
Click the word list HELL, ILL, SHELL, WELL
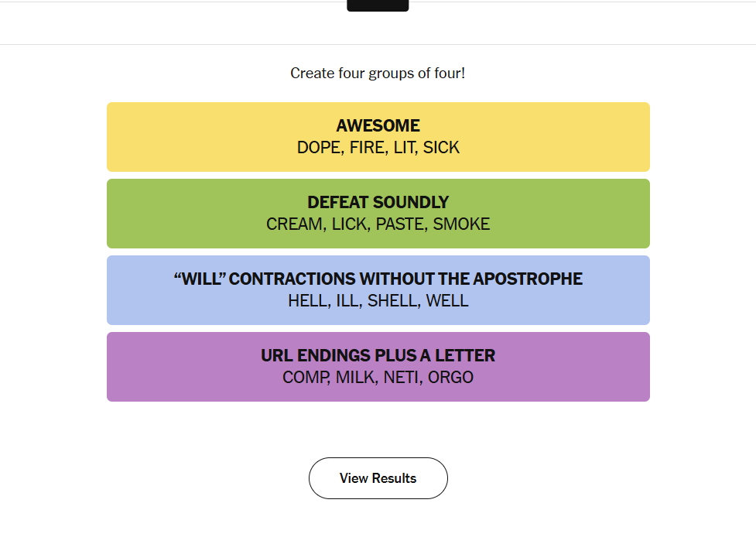[378, 301]
